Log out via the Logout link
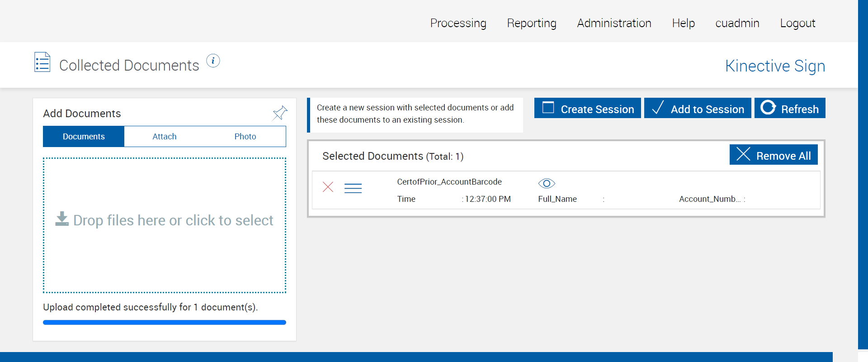 click(797, 23)
